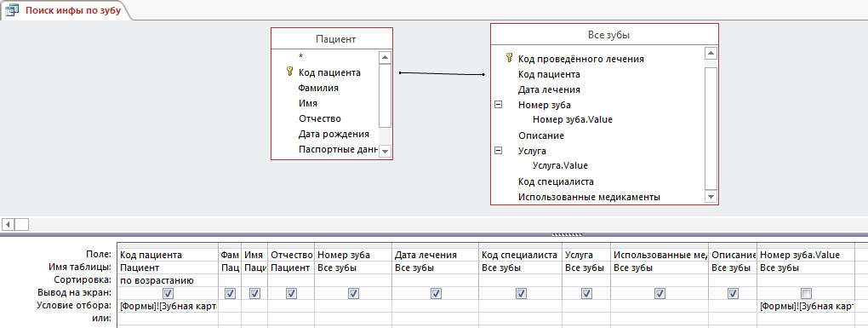Click the down arrow of the Все зубы list scrollbar
868x328 pixels.
[x=711, y=196]
